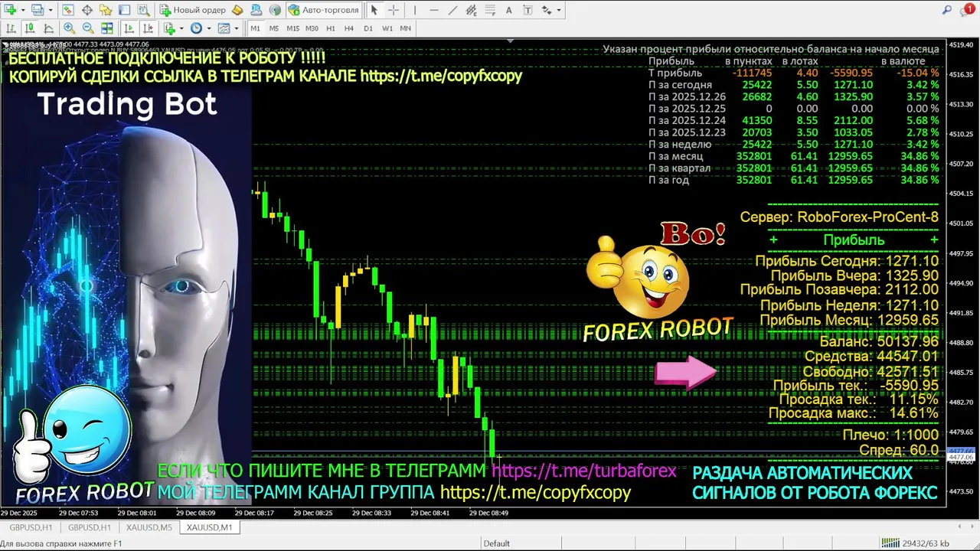Open the Terminal panel icon
This screenshot has width=980, height=551.
(125, 10)
